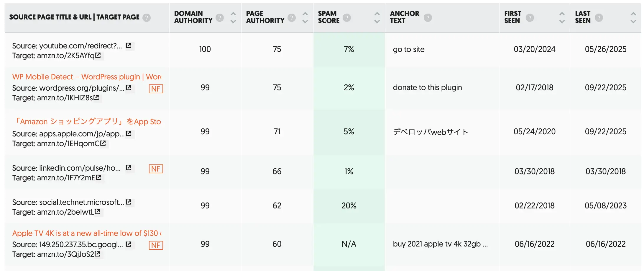Open wordpress.org source external link icon
The width and height of the screenshot is (644, 271).
coord(129,88)
